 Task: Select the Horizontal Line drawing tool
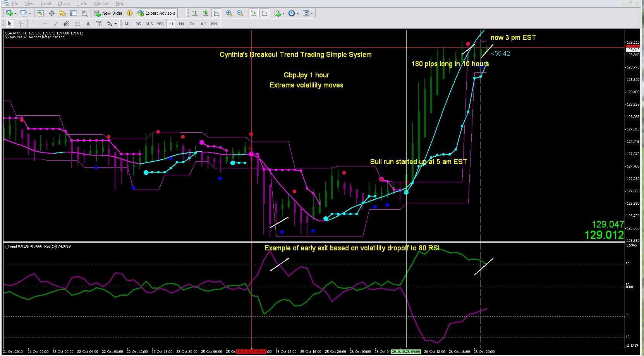point(45,24)
